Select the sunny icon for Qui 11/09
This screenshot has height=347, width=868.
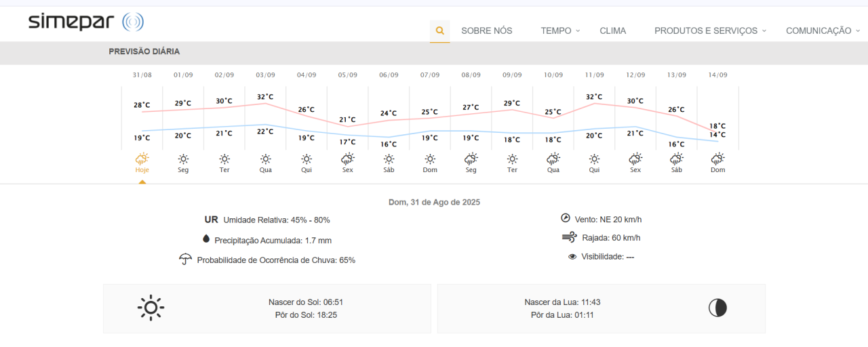point(594,159)
